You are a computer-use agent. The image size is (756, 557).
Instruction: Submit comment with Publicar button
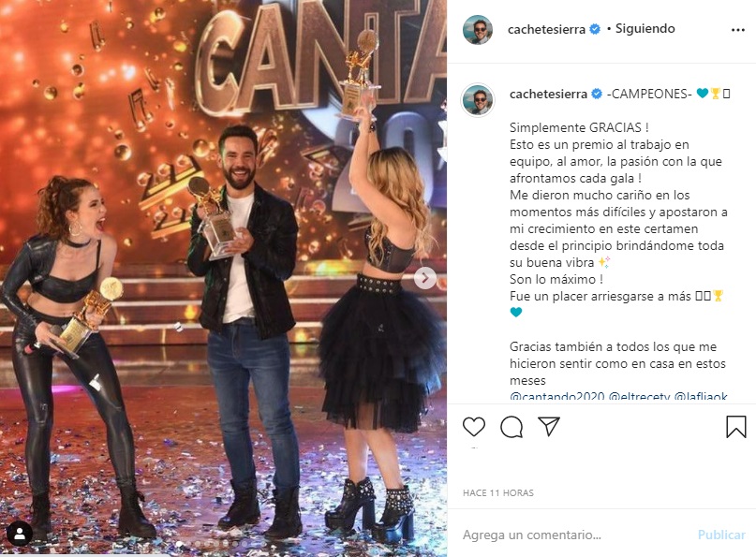pyautogui.click(x=721, y=535)
